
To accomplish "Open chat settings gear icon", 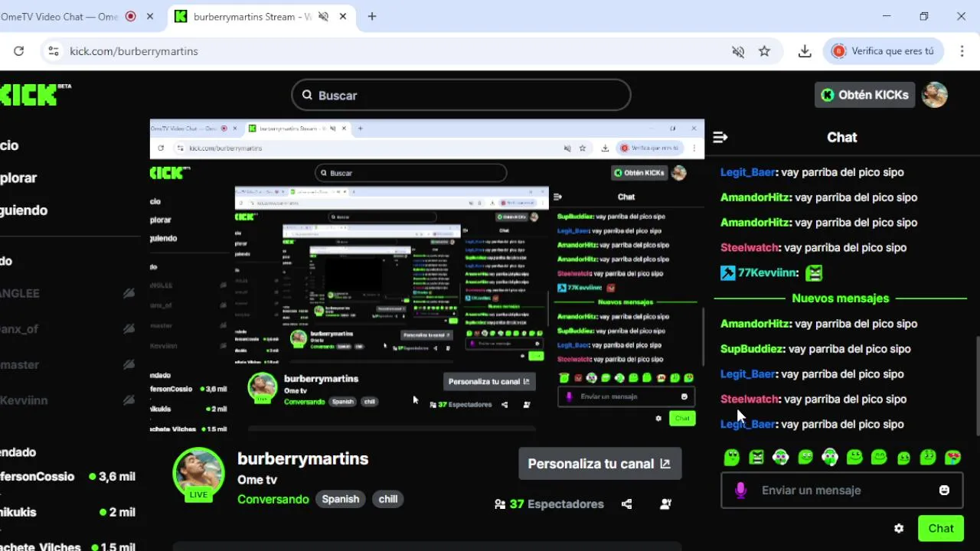I will coord(899,528).
